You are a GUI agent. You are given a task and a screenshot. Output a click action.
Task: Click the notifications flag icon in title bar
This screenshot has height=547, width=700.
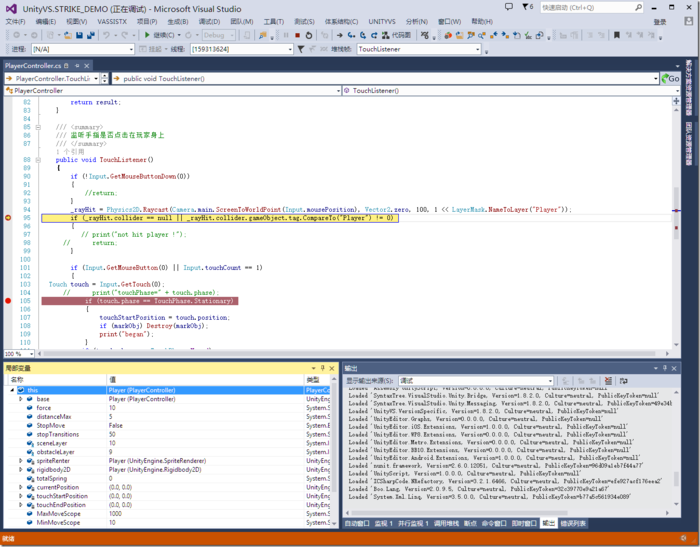[x=526, y=7]
